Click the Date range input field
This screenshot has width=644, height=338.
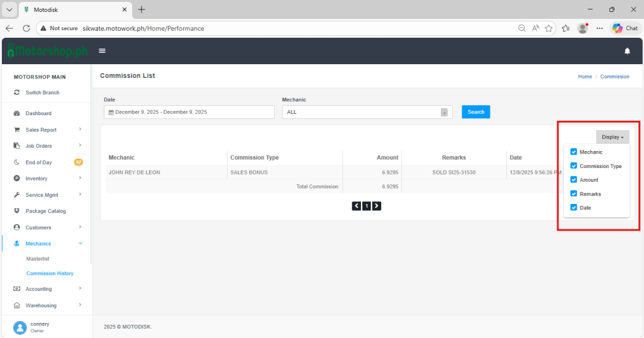point(189,112)
